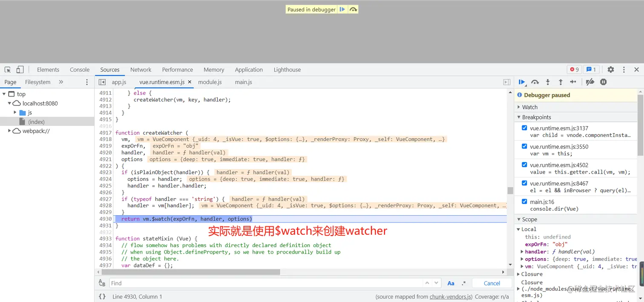Open the Application tab

point(249,70)
